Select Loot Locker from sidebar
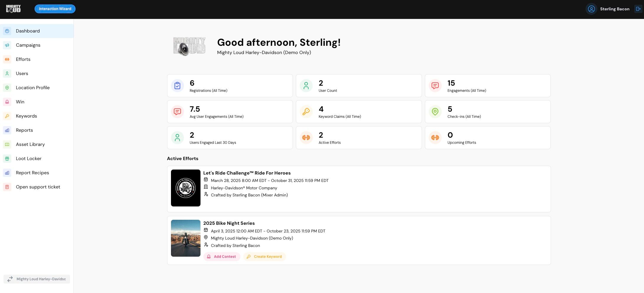This screenshot has height=293, width=644. [x=37, y=159]
